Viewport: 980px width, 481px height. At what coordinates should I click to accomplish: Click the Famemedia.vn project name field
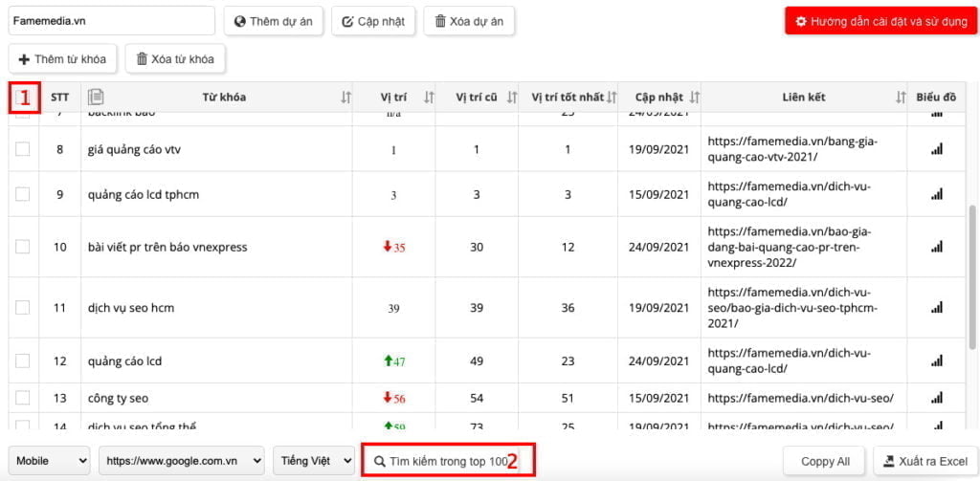click(111, 21)
